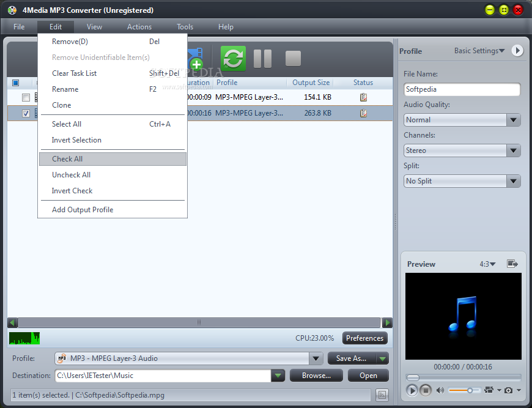Open the Audio Quality dropdown showing Normal
The height and width of the screenshot is (408, 532).
(513, 120)
